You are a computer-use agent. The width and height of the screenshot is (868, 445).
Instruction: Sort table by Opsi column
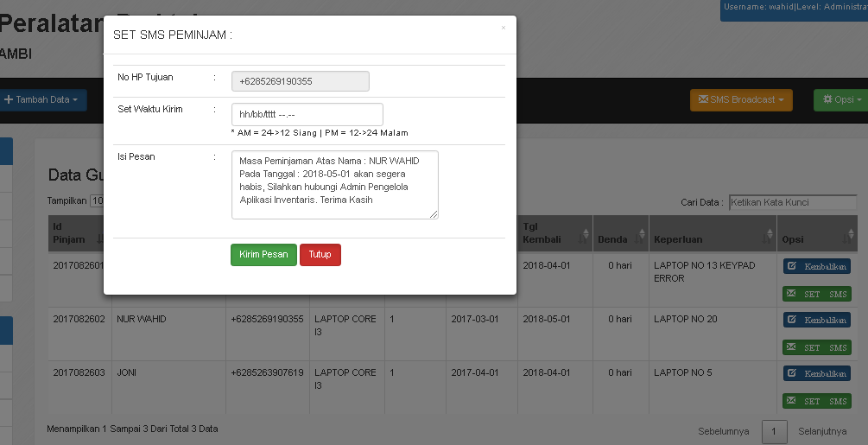[818, 233]
